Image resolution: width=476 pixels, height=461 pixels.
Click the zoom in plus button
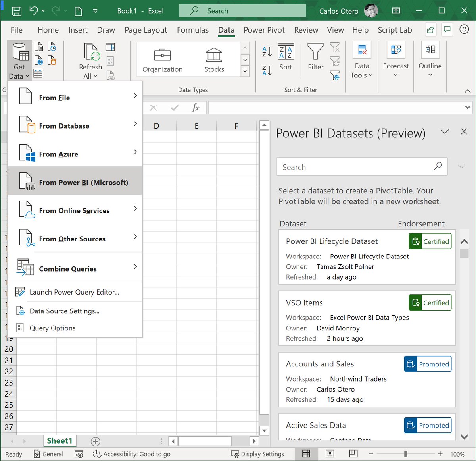point(440,454)
